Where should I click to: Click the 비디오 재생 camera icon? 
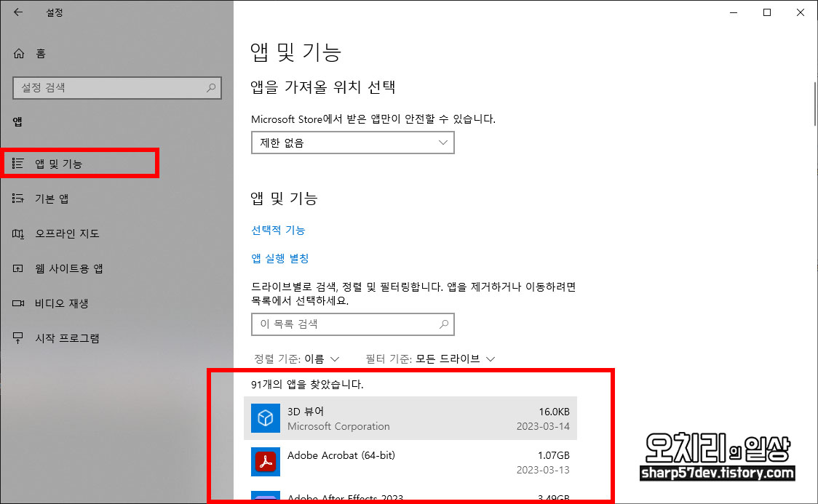click(x=17, y=303)
